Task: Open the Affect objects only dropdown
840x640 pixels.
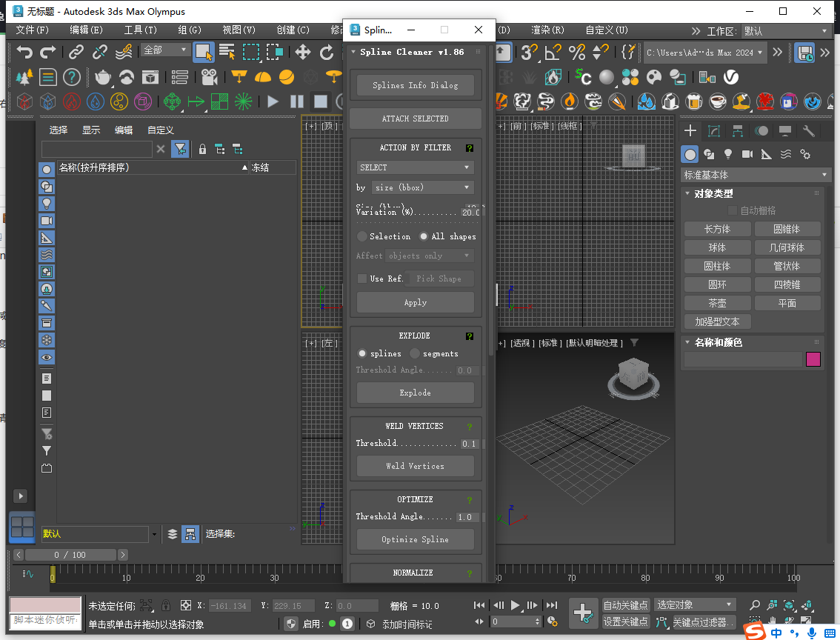Action: (x=430, y=256)
